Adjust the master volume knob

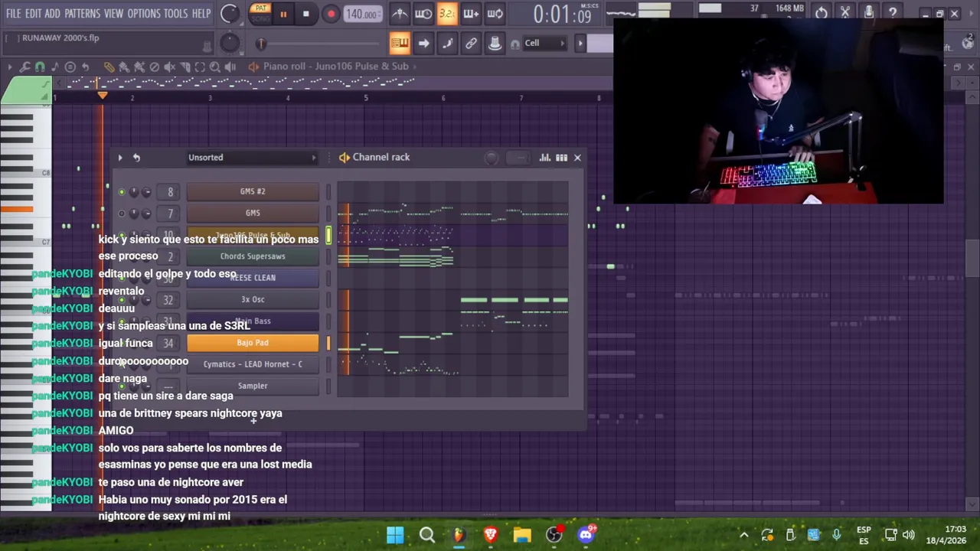click(x=229, y=13)
